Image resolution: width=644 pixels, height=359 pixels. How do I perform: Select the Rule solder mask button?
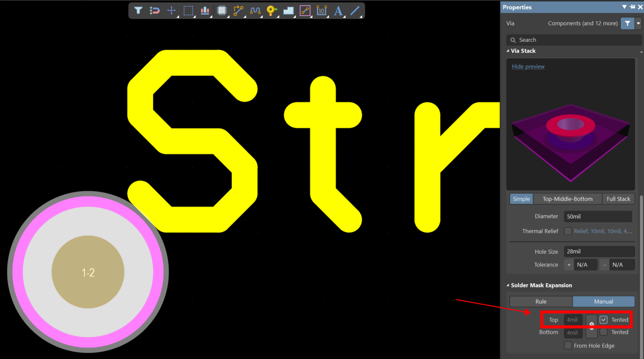click(541, 301)
